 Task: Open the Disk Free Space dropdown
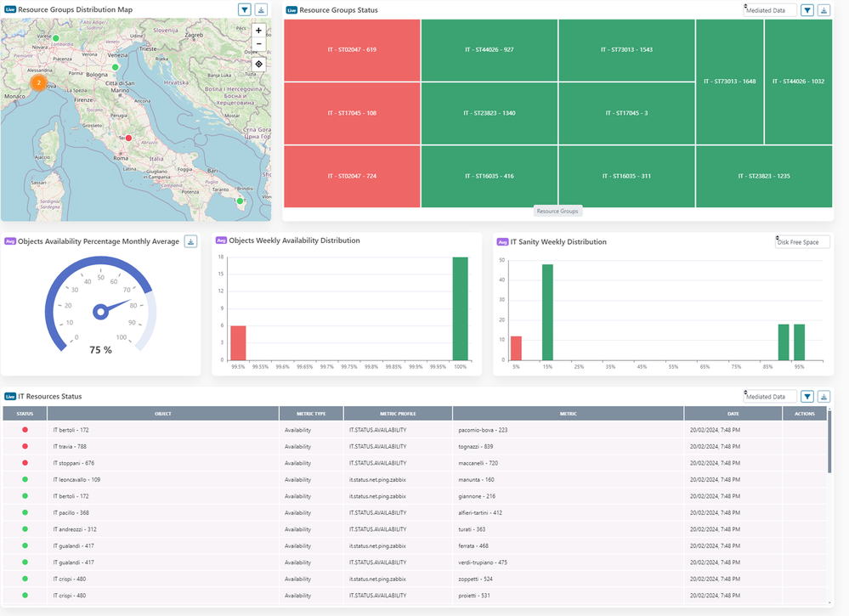[802, 242]
